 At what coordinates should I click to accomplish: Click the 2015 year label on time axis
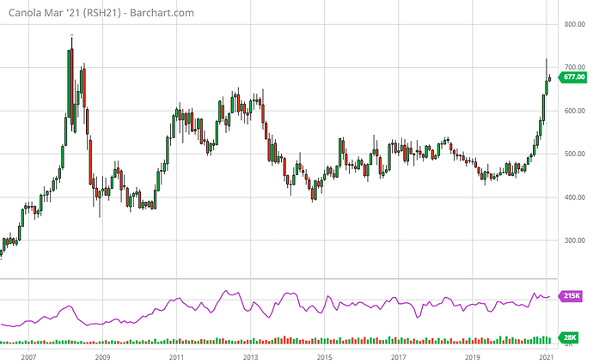324,355
